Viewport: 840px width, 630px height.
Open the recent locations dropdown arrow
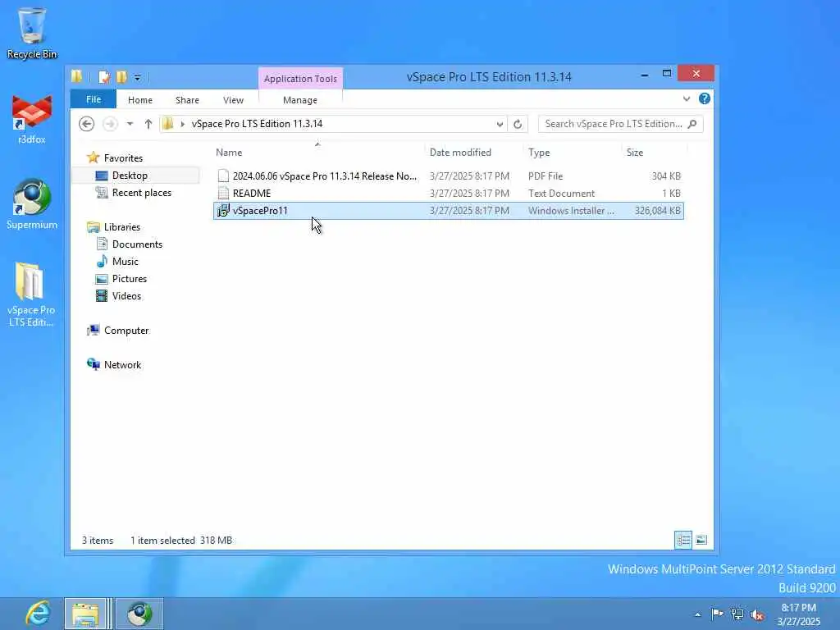tap(130, 124)
